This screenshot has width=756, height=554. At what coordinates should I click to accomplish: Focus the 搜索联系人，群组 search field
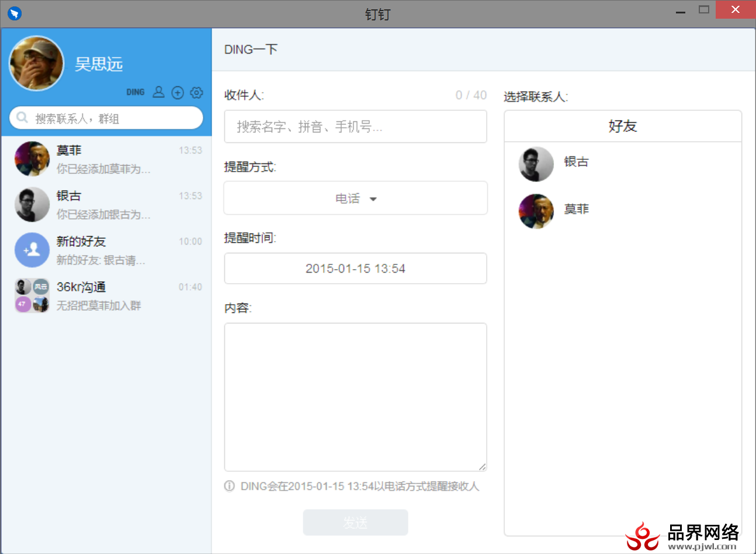106,118
